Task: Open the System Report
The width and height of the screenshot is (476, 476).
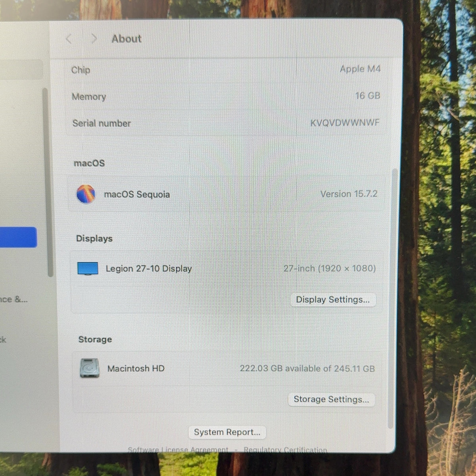Action: tap(227, 432)
